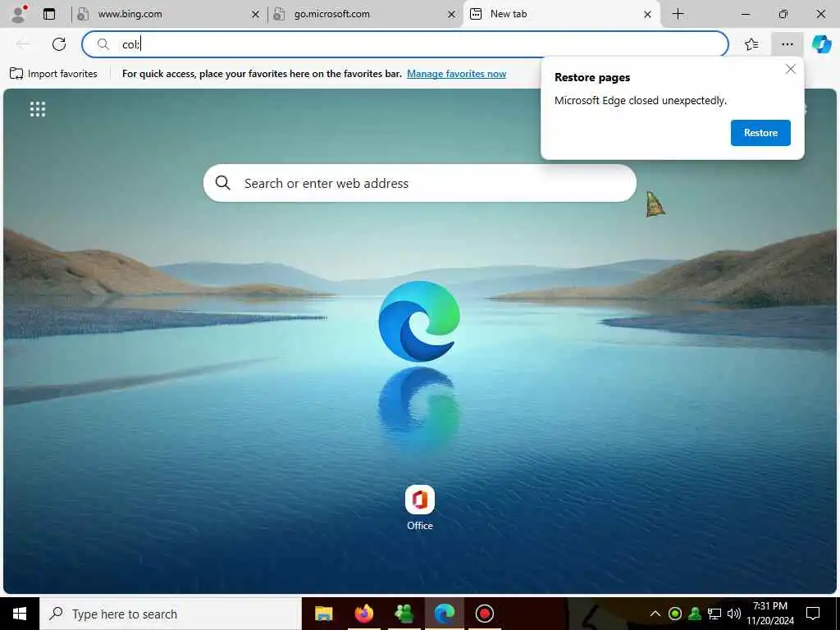Refresh the current page

point(59,44)
